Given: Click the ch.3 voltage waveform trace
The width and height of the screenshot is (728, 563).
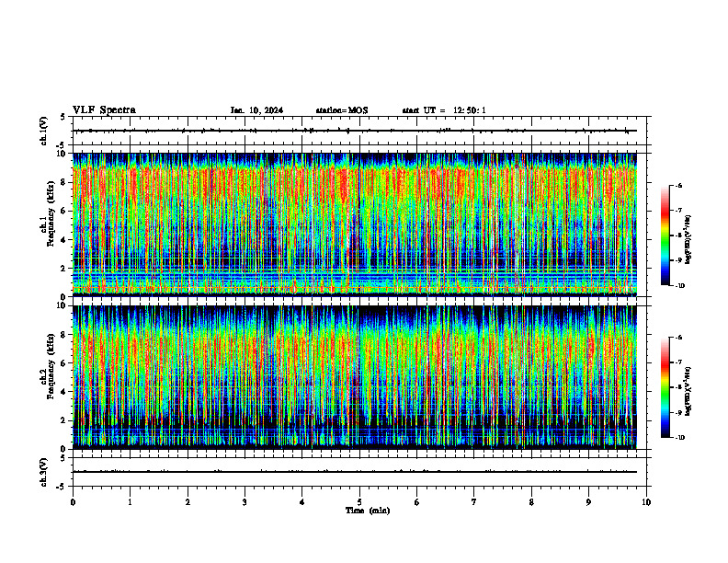Looking at the screenshot, I should coord(355,472).
